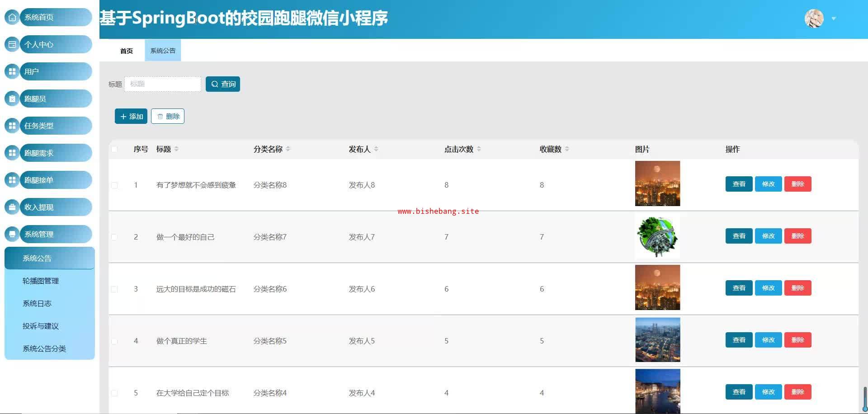
Task: Open image thumbnail for row 做个真正的学生
Action: (657, 340)
